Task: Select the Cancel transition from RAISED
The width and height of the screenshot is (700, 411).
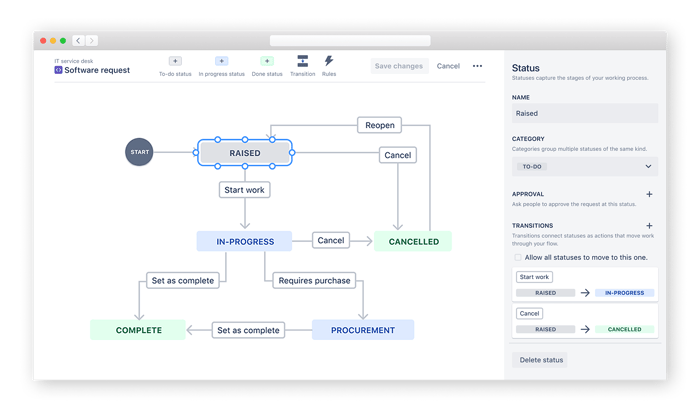Action: coord(398,155)
